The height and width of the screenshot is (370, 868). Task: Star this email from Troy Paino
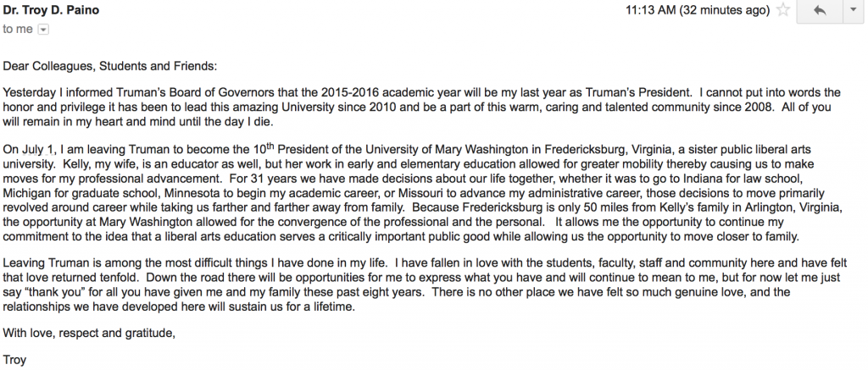pos(783,11)
